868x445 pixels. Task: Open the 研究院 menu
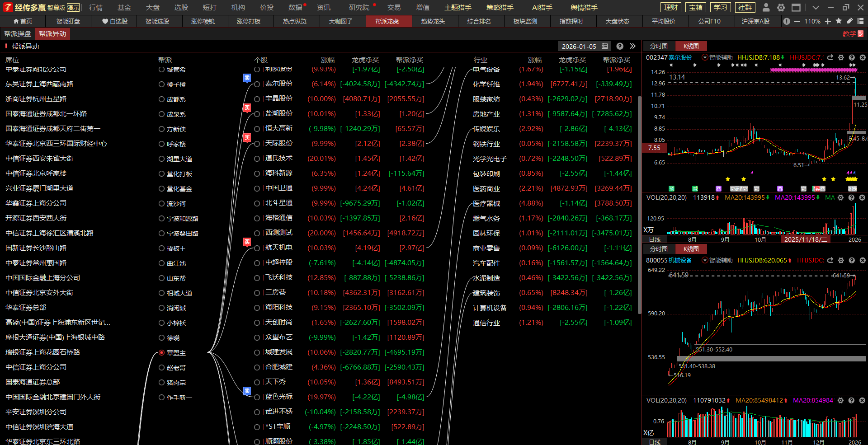pos(359,8)
